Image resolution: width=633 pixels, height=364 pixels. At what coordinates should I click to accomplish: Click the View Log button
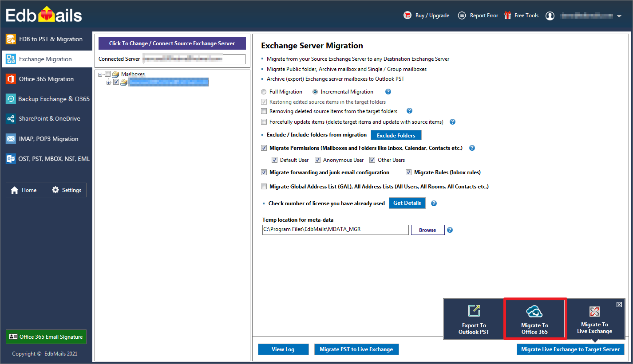[x=283, y=349]
